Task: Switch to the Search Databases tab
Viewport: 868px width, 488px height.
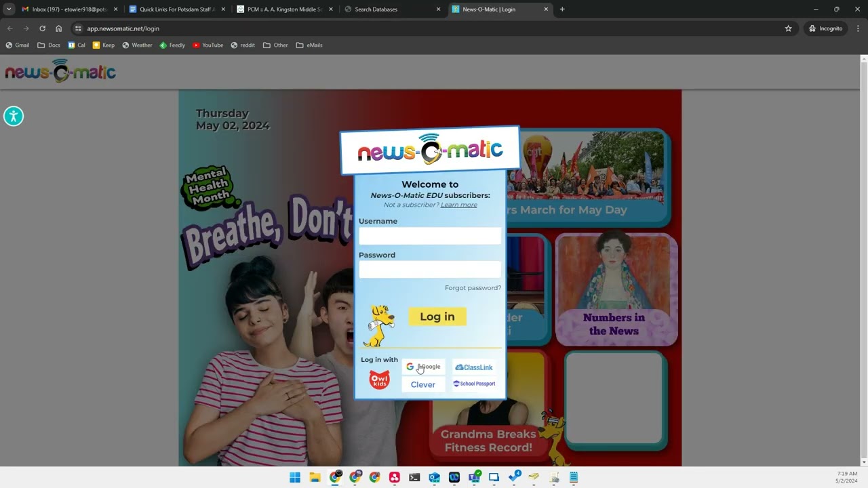Action: [x=393, y=9]
